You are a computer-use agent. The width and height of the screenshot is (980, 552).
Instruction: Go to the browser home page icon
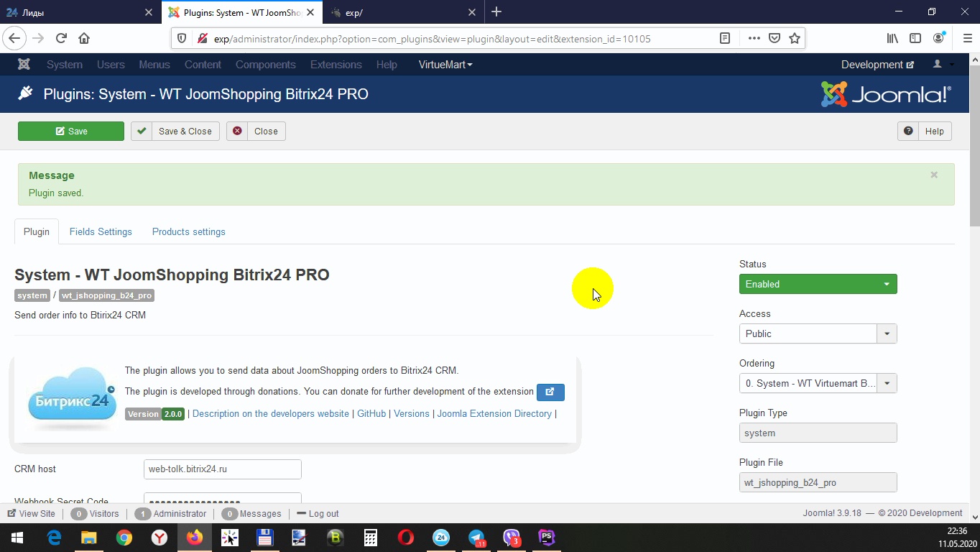(x=84, y=39)
